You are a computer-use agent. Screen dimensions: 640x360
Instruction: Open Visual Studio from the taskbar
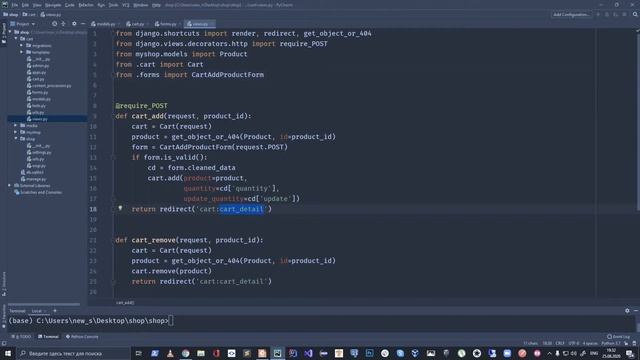308,353
